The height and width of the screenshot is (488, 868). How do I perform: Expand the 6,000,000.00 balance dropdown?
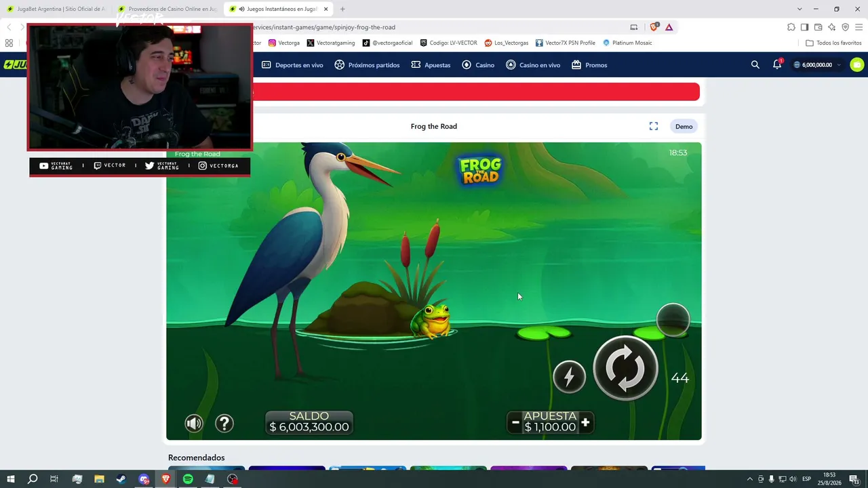click(816, 65)
